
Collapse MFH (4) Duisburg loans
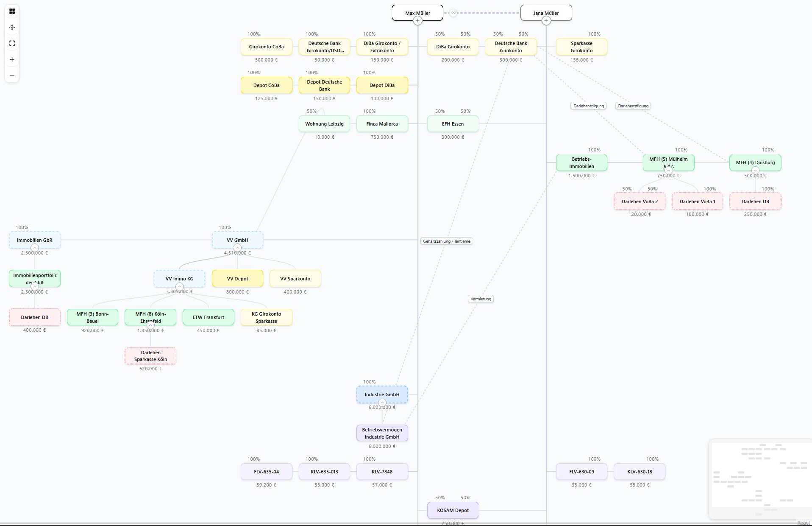click(755, 171)
